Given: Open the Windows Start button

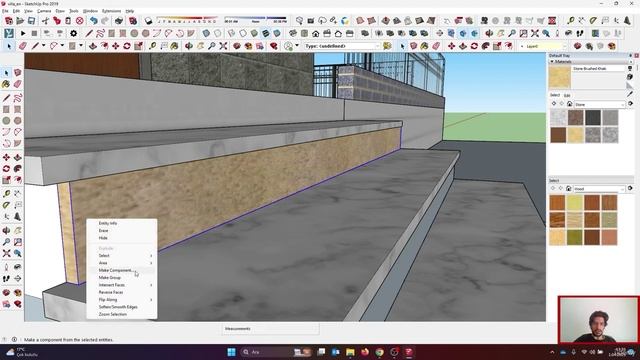Looking at the screenshot, I should tap(231, 352).
